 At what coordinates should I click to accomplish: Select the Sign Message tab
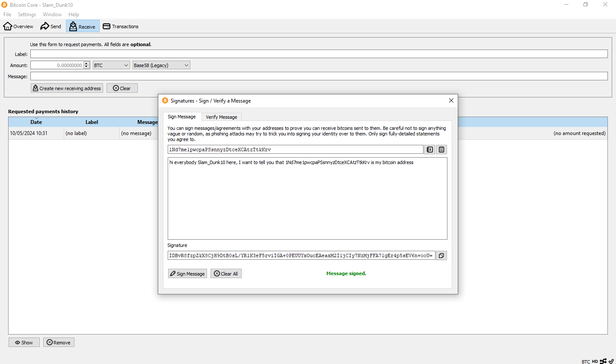coord(182,117)
